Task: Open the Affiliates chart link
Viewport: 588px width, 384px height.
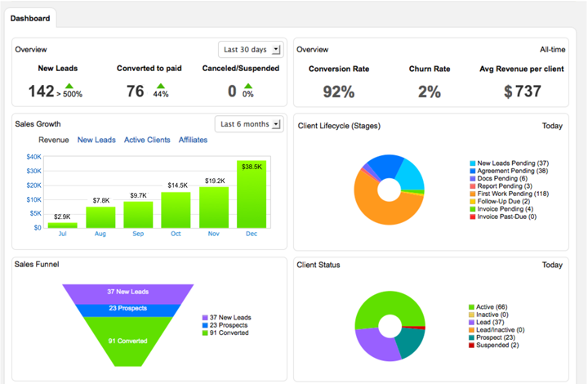Action: click(193, 140)
